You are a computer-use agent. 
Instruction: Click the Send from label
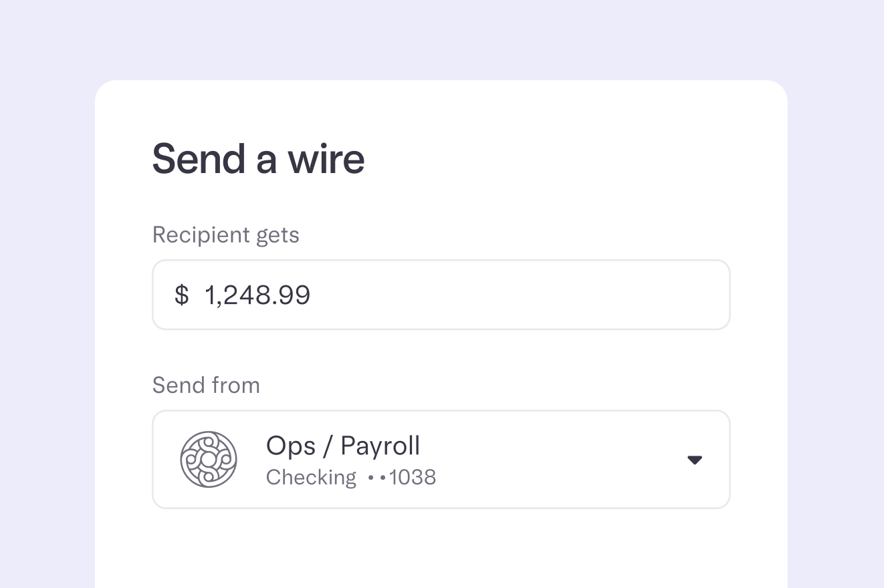tap(206, 385)
